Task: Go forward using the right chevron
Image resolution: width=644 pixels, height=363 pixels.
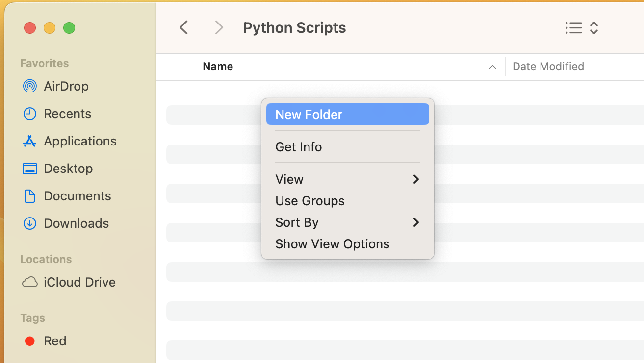Action: pyautogui.click(x=219, y=28)
